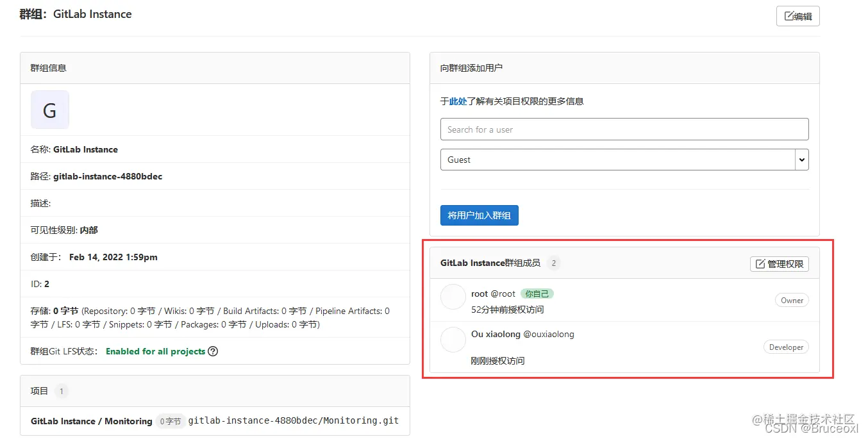Open the 此处 permissions info link
Image resolution: width=868 pixels, height=439 pixels.
[458, 101]
